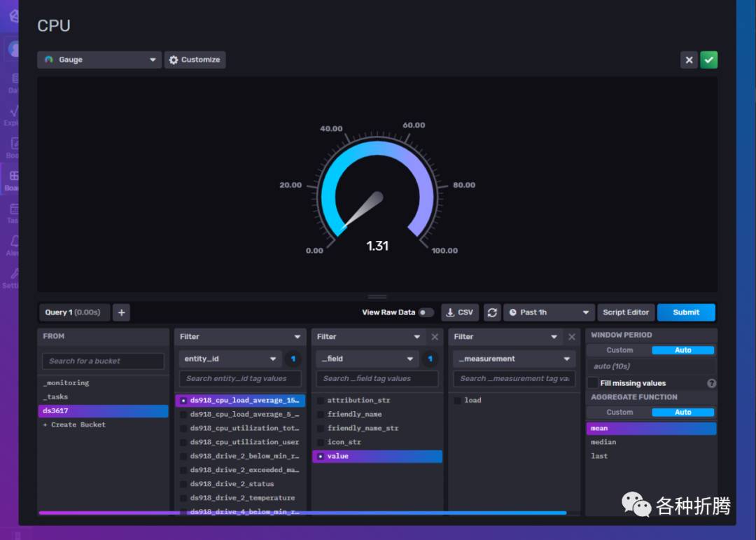Open the entity_id tag key dropdown
This screenshot has height=540, width=756.
[230, 359]
